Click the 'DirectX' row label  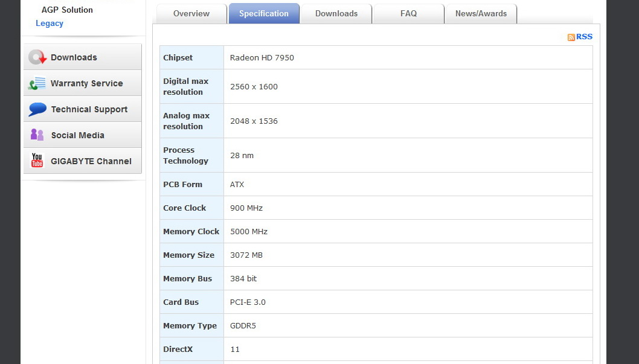click(178, 349)
